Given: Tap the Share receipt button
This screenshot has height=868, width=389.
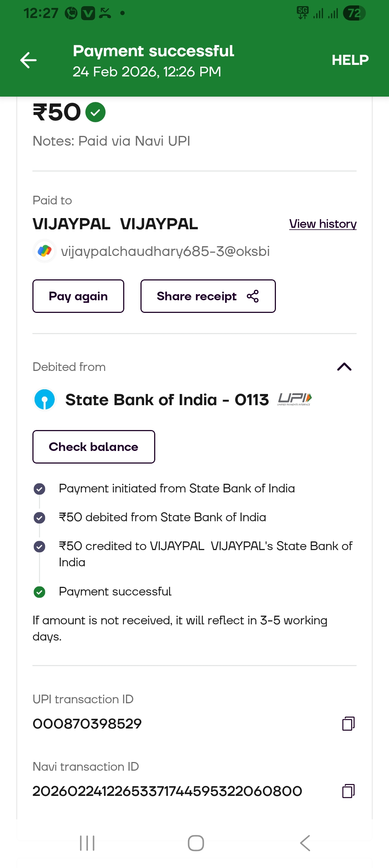Looking at the screenshot, I should [x=208, y=296].
